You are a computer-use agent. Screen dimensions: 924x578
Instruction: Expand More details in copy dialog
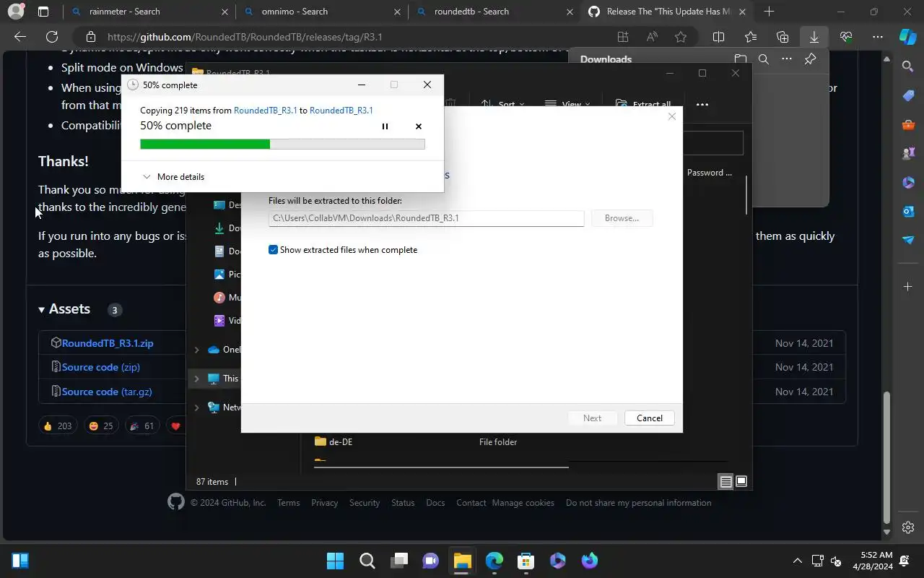tap(173, 177)
